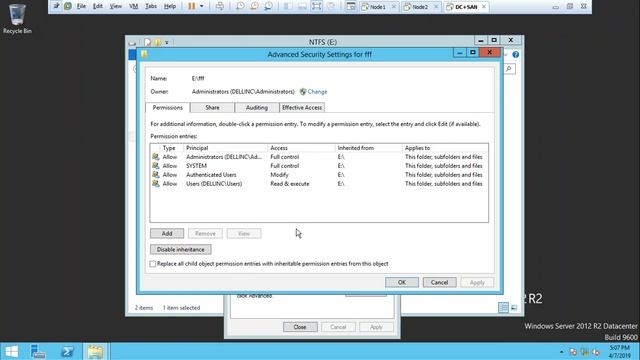Image resolution: width=640 pixels, height=360 pixels.
Task: Click the send Ctrl+Alt+Del toolbar icon
Action: click(x=220, y=6)
